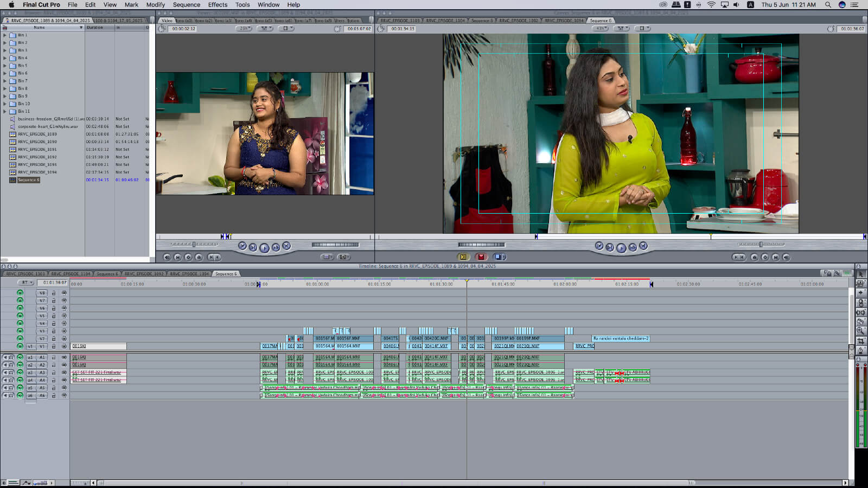Adjust the Viewer shuttle slider
Image resolution: width=868 pixels, height=488 pixels.
coord(194,245)
